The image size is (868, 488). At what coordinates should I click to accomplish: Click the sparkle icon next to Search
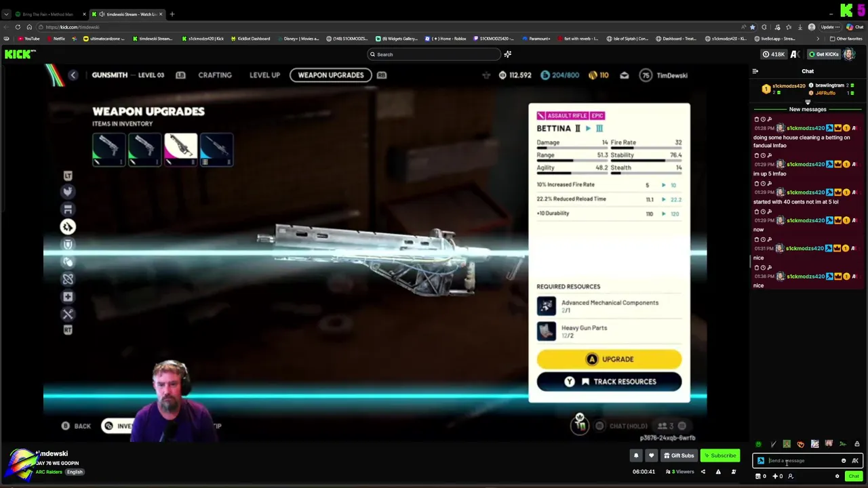pos(507,54)
